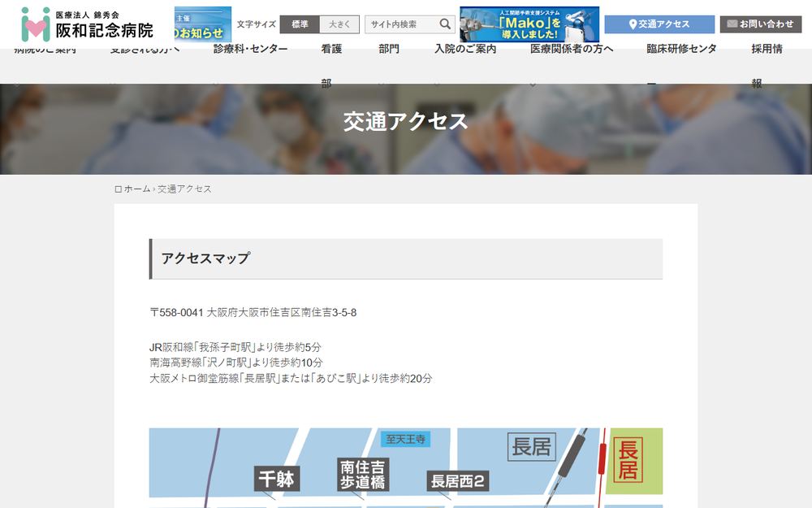Go to ホーム breadcrumb link
Image resolution: width=812 pixels, height=508 pixels.
tap(136, 189)
